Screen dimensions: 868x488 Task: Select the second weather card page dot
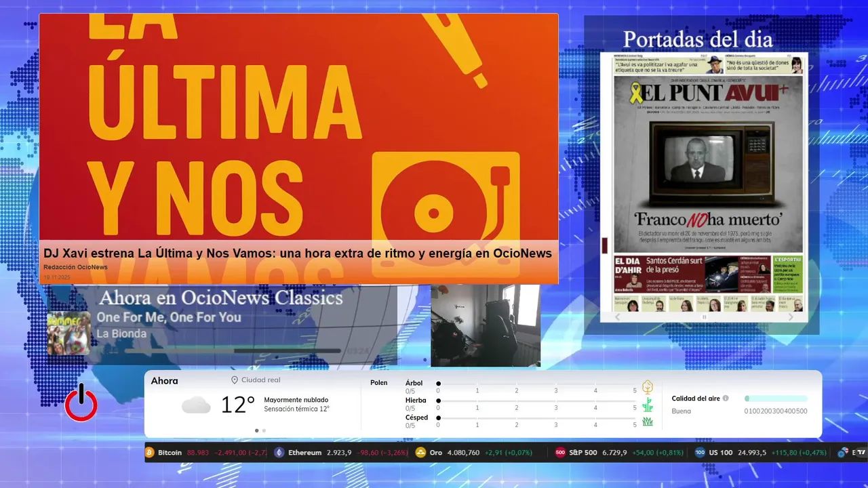click(x=264, y=430)
